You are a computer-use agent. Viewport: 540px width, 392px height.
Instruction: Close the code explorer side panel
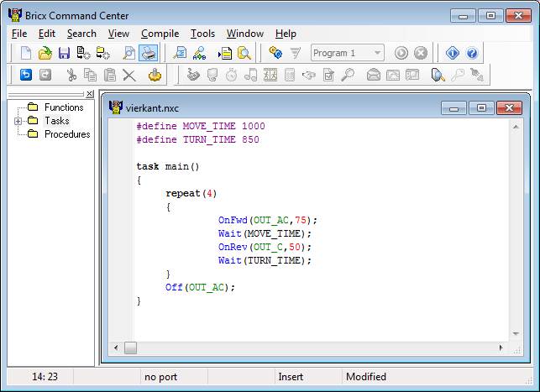tap(90, 94)
